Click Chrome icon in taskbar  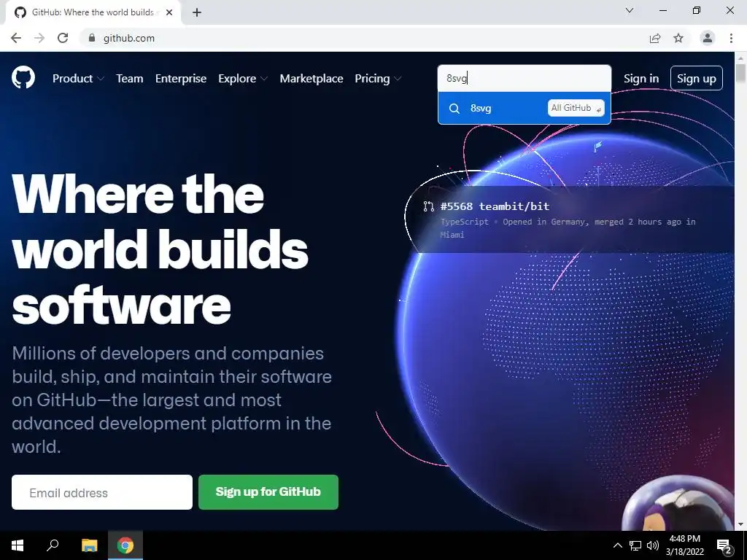click(125, 545)
